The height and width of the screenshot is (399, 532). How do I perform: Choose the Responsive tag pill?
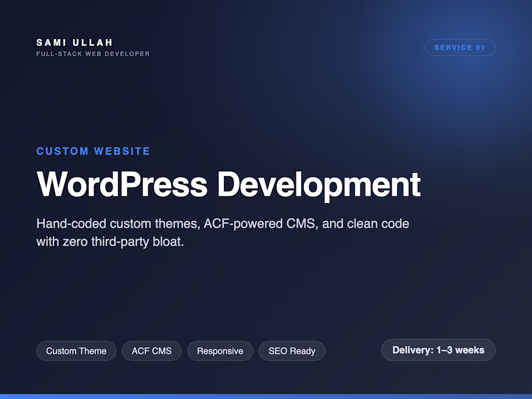point(220,351)
